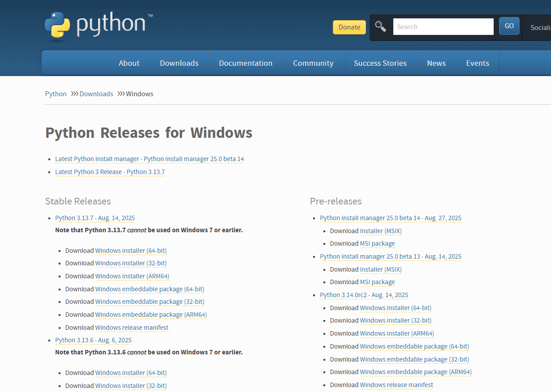This screenshot has width=551, height=392.
Task: Open the Python 3.14.0rc2 - Aug. 14, 2025 pre-release
Action: (x=364, y=295)
